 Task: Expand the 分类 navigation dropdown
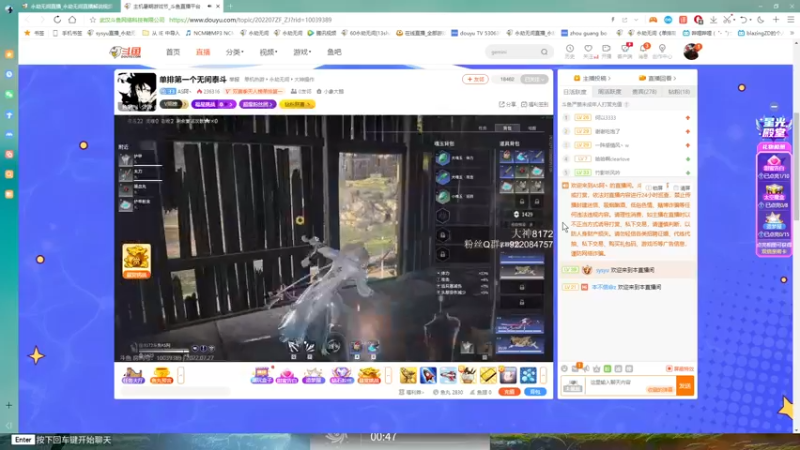point(235,52)
